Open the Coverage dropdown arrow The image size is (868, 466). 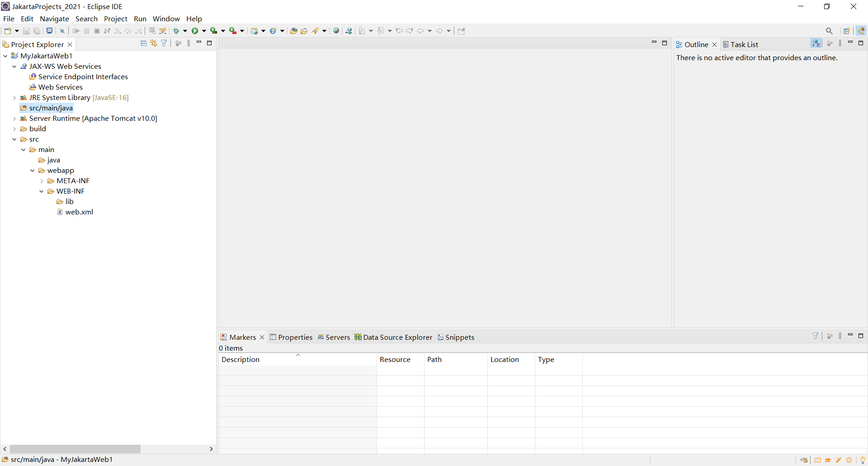tap(223, 31)
